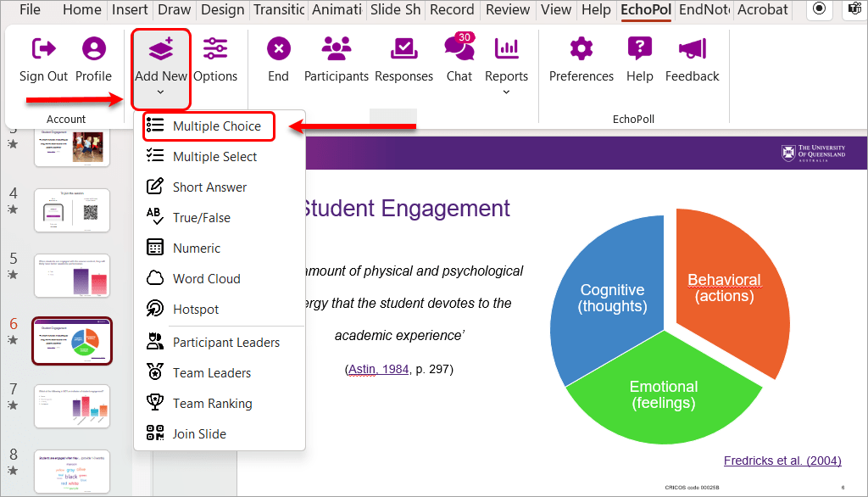The height and width of the screenshot is (497, 868).
Task: Open the File tab
Action: [x=30, y=9]
